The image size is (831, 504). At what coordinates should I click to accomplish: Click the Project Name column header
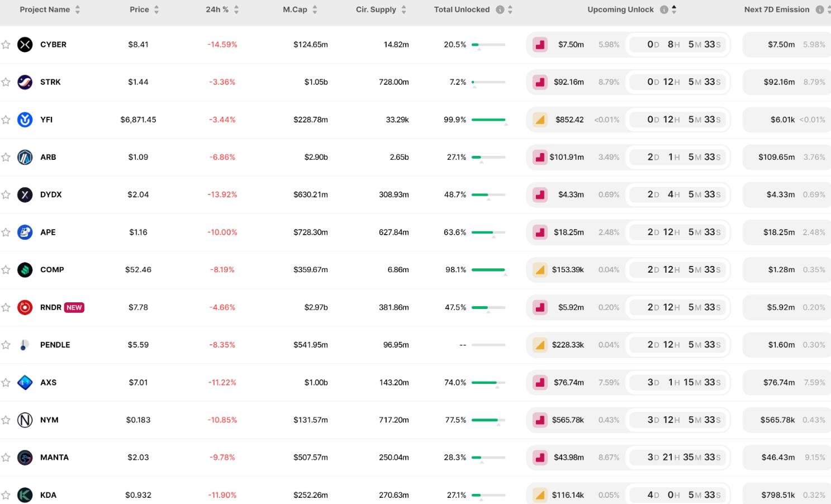coord(45,9)
